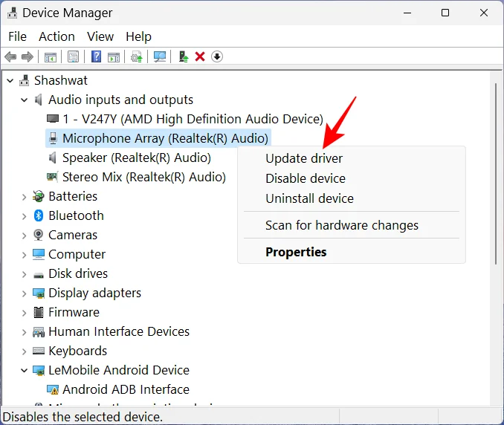Maximize the Device Manager window
Viewport: 504px width, 425px height.
tap(445, 13)
